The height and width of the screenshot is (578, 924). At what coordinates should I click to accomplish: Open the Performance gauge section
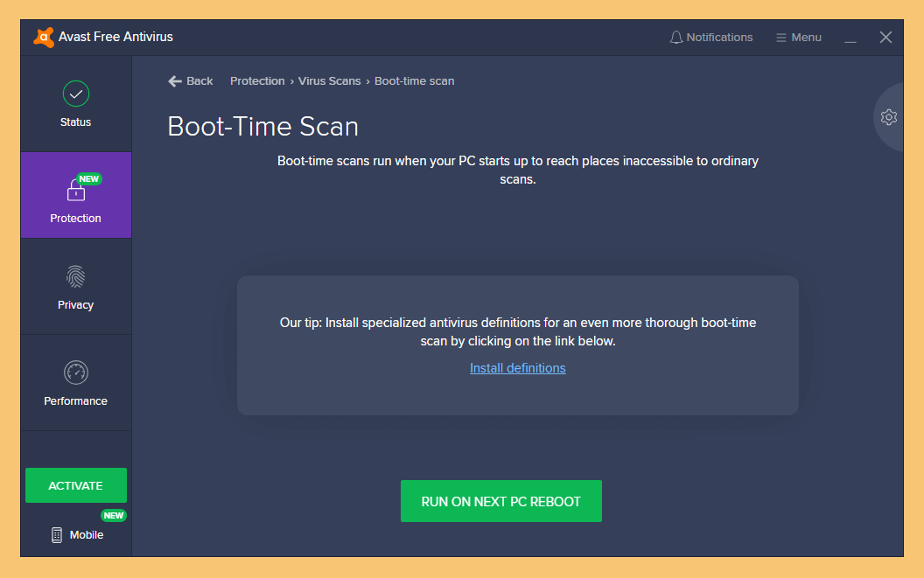(x=75, y=383)
